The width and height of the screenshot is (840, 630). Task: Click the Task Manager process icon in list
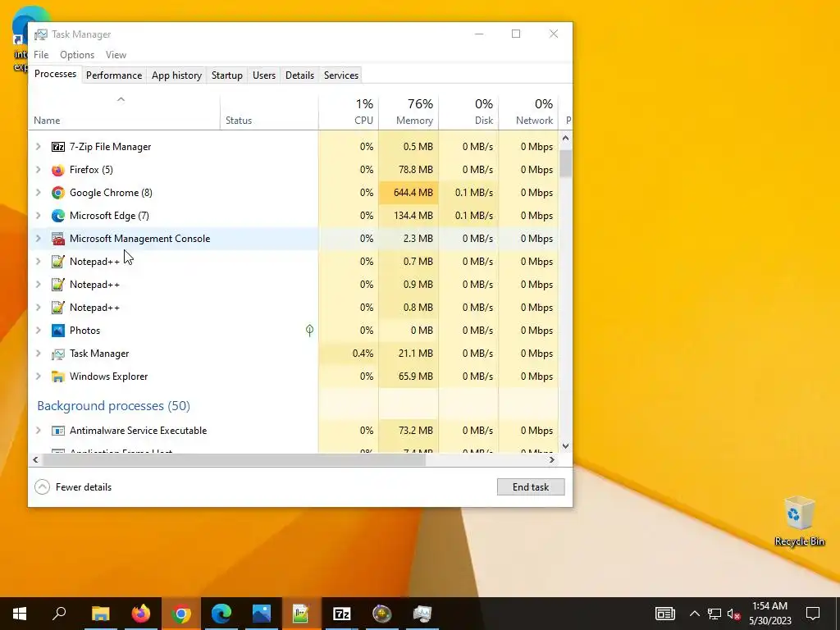point(58,354)
